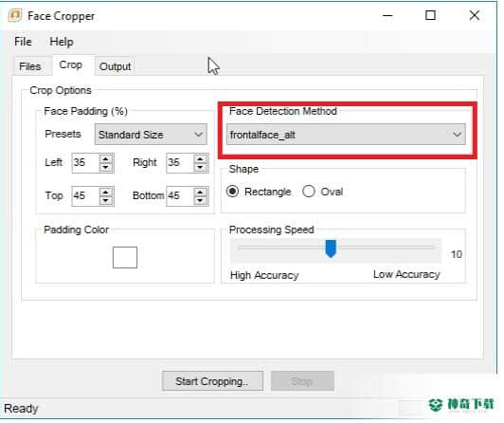Image resolution: width=504 pixels, height=423 pixels.
Task: Increase the Right padding with up arrow
Action: (x=200, y=159)
